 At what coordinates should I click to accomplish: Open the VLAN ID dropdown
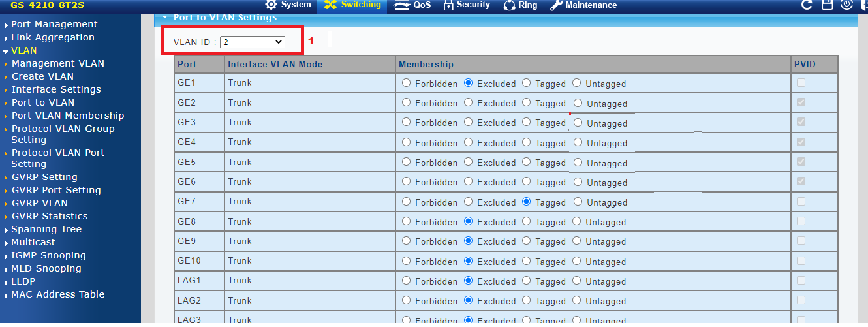pos(252,42)
